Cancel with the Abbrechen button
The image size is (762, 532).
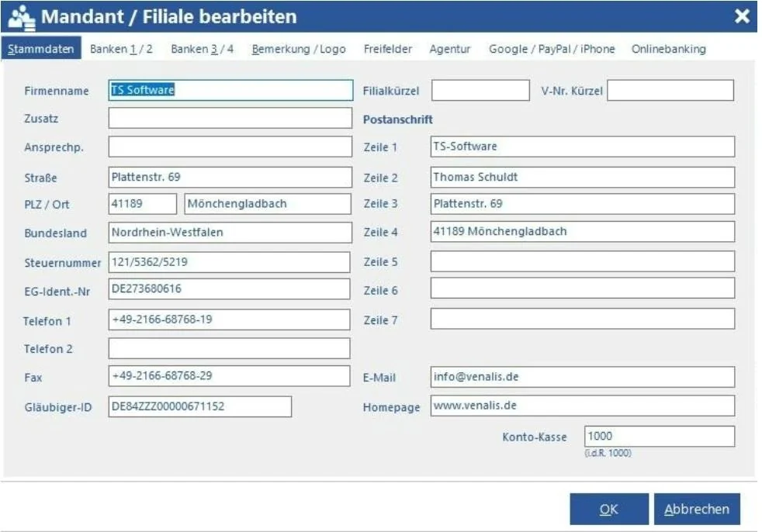coord(697,509)
